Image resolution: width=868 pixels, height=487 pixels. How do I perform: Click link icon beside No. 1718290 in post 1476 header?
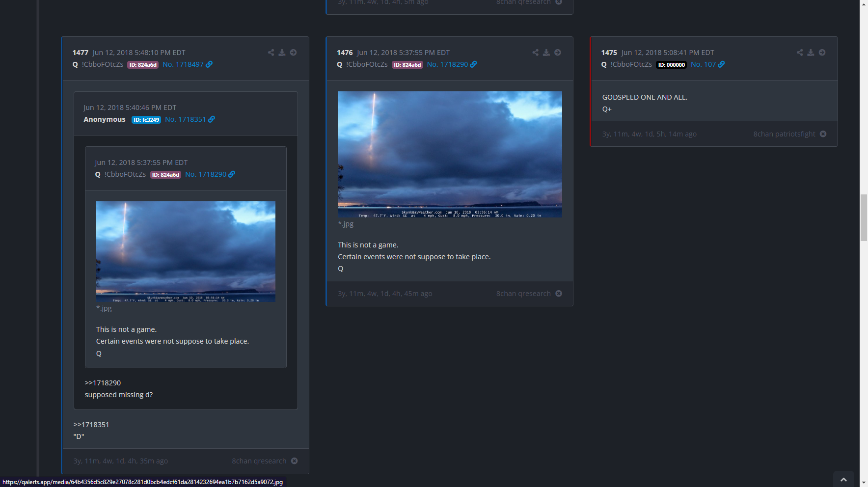(474, 64)
